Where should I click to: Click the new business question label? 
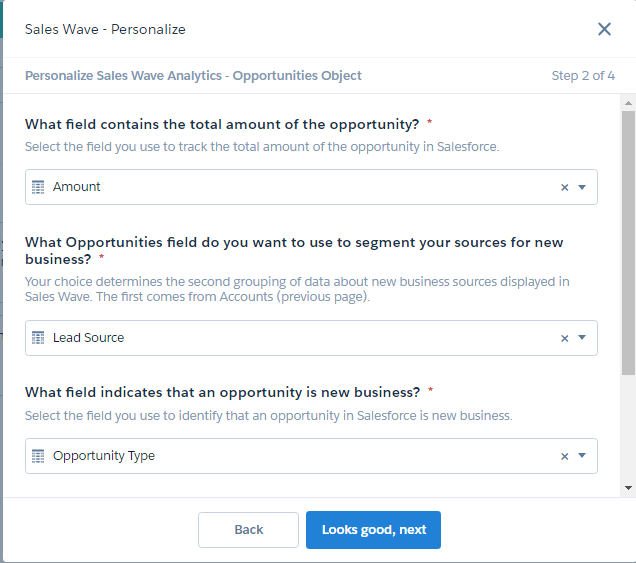tap(222, 392)
